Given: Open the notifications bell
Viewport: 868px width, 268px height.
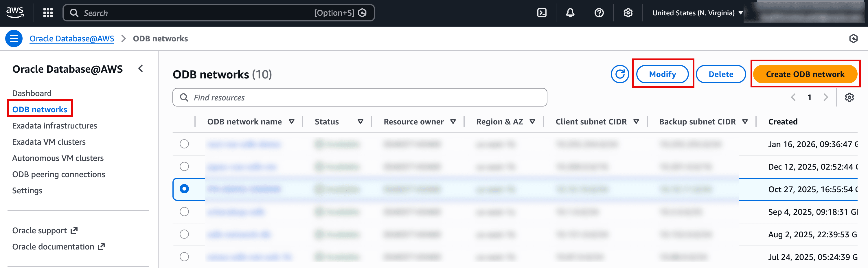Looking at the screenshot, I should (570, 13).
